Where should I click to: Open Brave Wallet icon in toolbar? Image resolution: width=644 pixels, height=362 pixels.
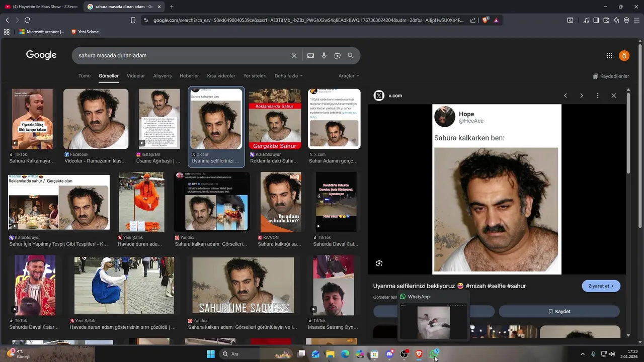[606, 20]
